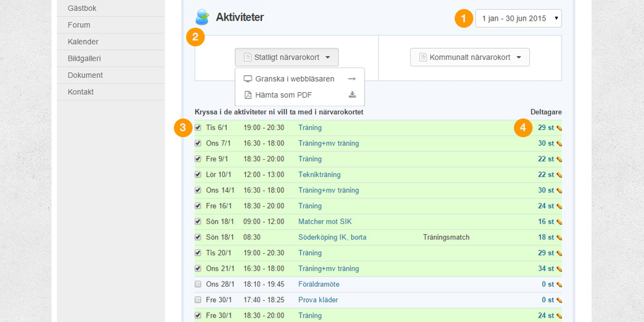Go to Kalender in the sidebar
644x322 pixels.
[83, 42]
